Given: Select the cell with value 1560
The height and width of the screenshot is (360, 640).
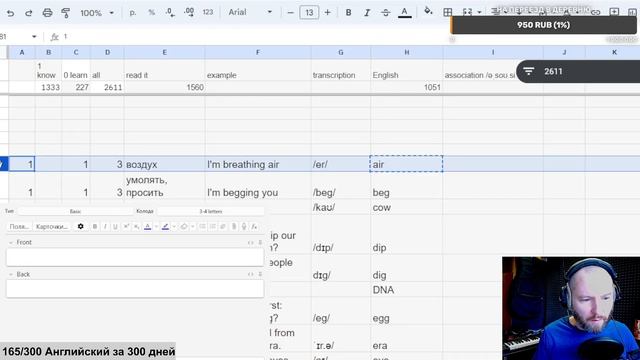Looking at the screenshot, I should [x=164, y=87].
